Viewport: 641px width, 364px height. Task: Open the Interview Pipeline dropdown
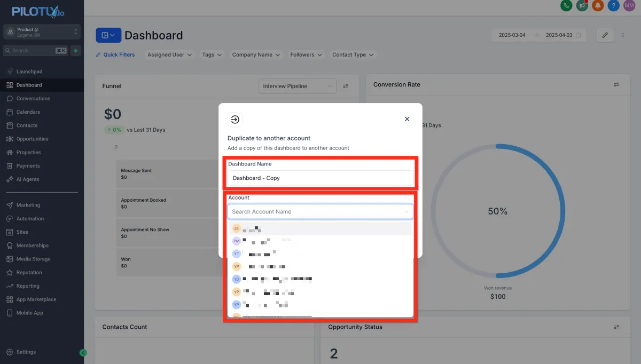(298, 86)
